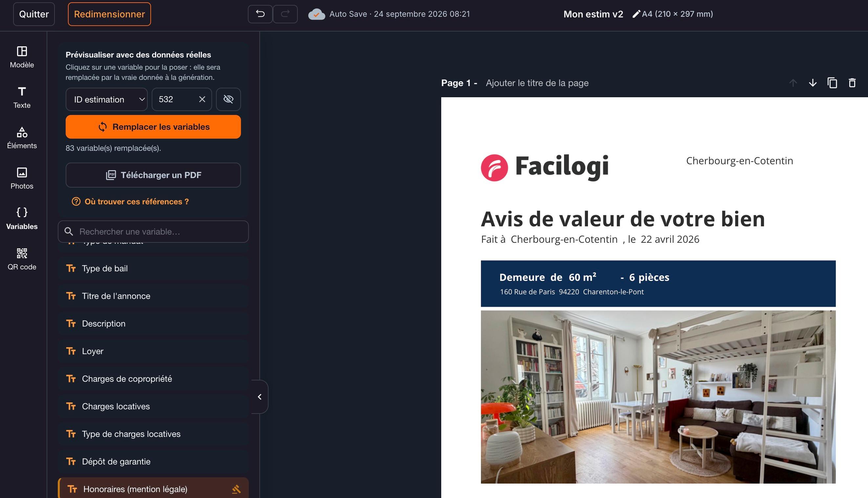This screenshot has width=868, height=498.
Task: Click Remplacer les variables
Action: [153, 126]
